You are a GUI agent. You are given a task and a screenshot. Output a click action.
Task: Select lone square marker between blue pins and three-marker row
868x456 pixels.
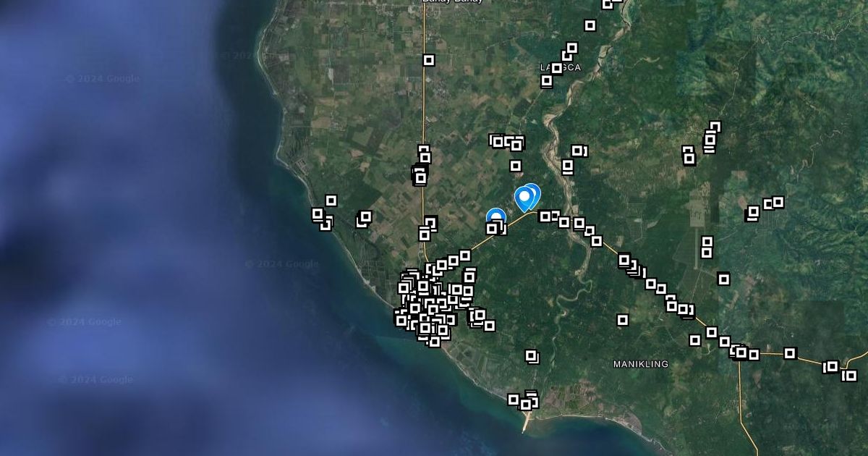tap(516, 166)
